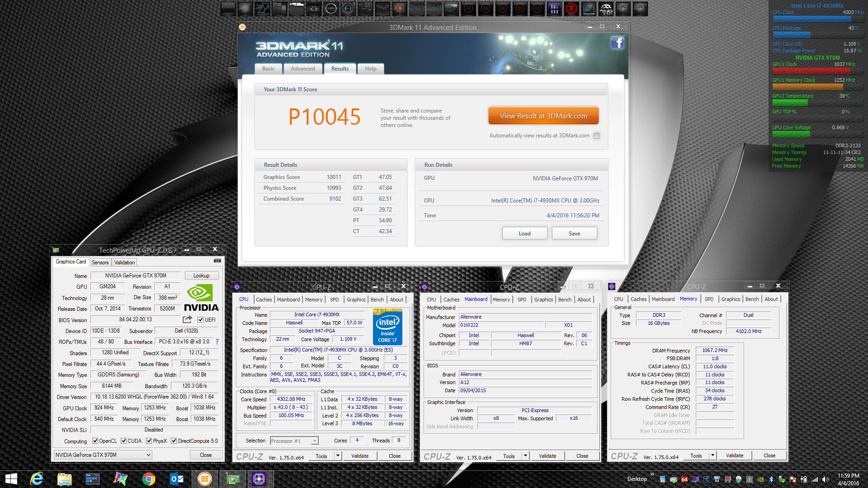
Task: Toggle the PhysX checkbox
Action: 149,441
